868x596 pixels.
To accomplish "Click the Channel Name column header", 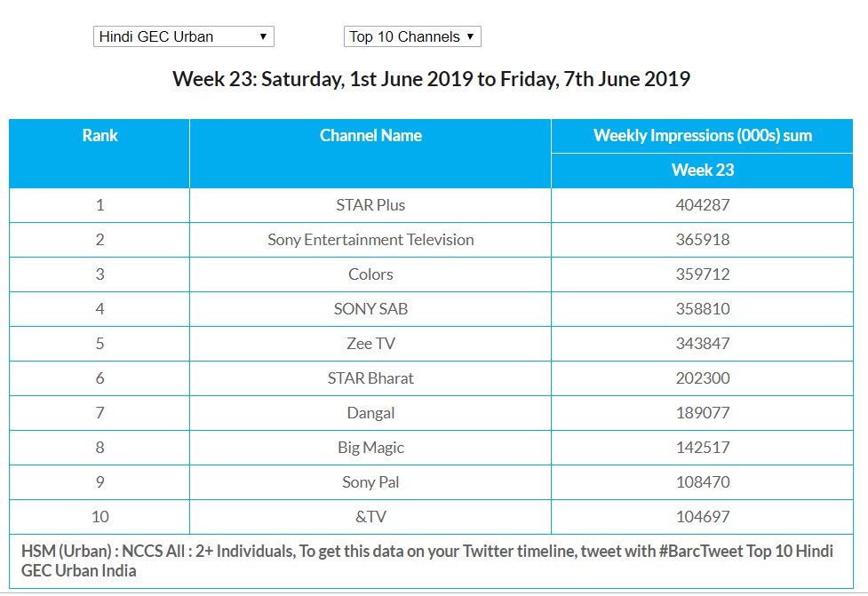I will (370, 136).
